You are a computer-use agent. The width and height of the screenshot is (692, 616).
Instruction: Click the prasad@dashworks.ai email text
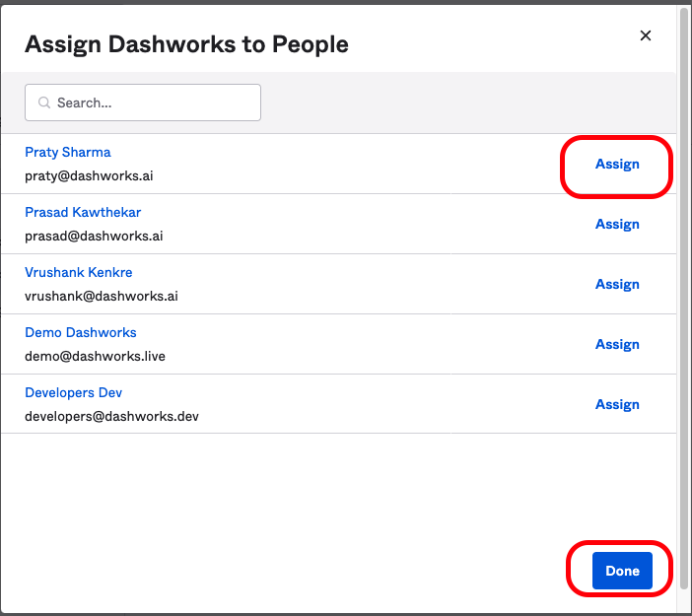94,237
